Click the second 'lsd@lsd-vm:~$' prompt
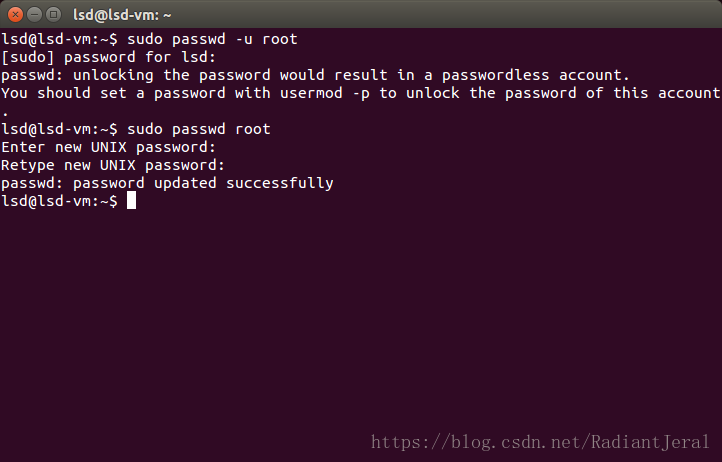722x462 pixels. coord(59,129)
